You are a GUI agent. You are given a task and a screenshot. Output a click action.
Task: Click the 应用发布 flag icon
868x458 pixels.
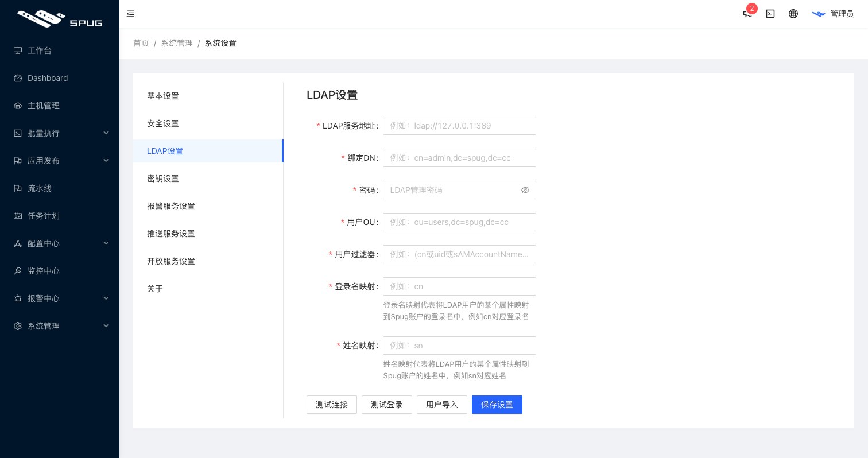[18, 161]
